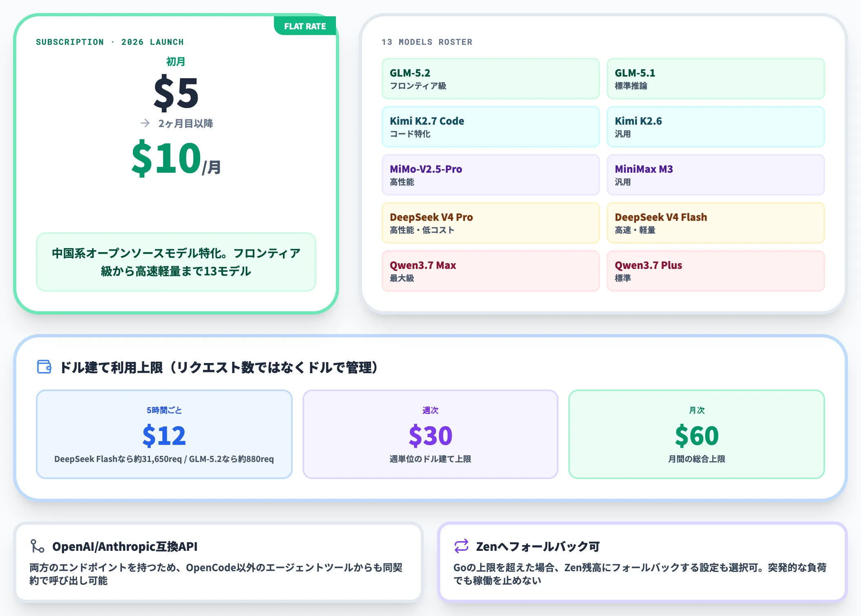The image size is (861, 616).
Task: Click the $5 first-month price
Action: 176,93
